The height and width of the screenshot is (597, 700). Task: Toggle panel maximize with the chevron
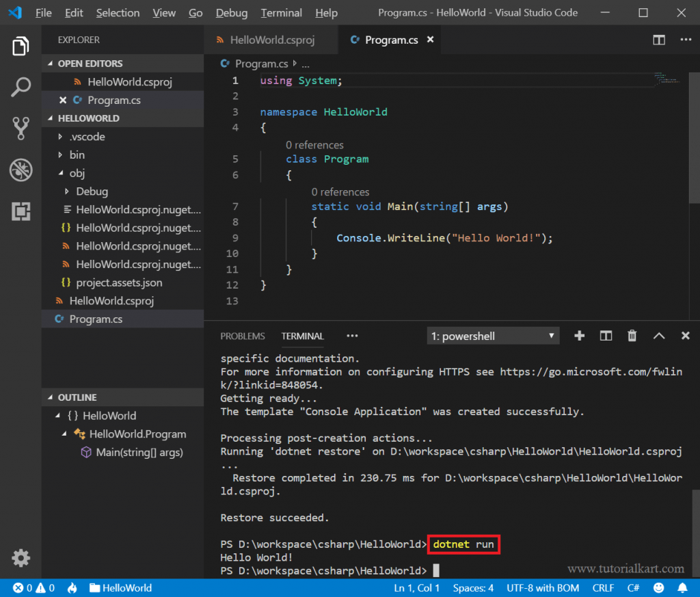click(658, 336)
